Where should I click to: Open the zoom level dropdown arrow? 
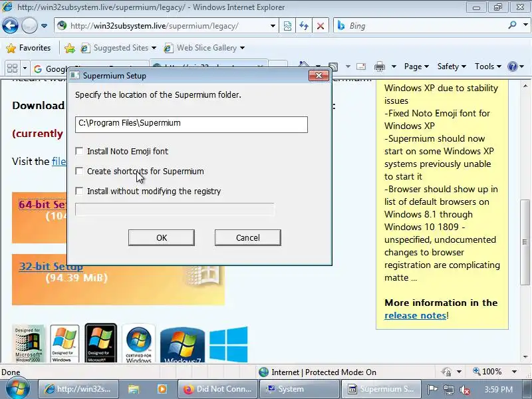(514, 372)
